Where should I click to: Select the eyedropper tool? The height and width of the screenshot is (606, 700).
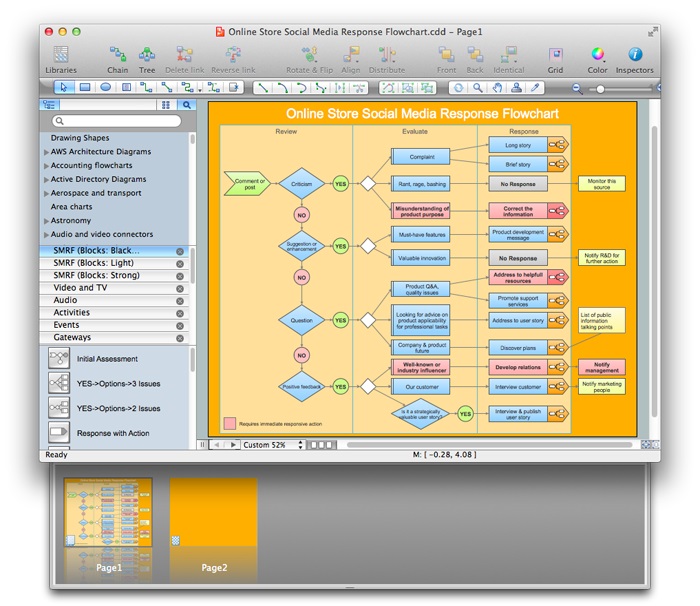click(535, 88)
